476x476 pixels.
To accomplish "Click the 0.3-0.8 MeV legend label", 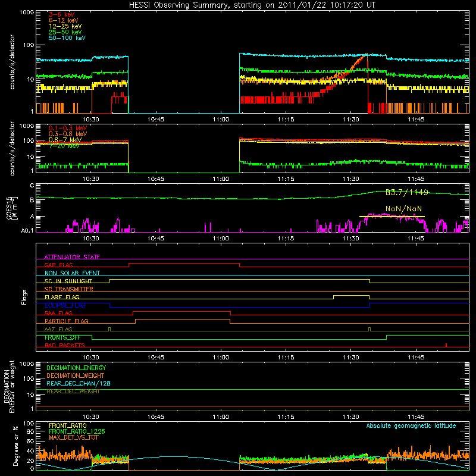I will tap(68, 134).
